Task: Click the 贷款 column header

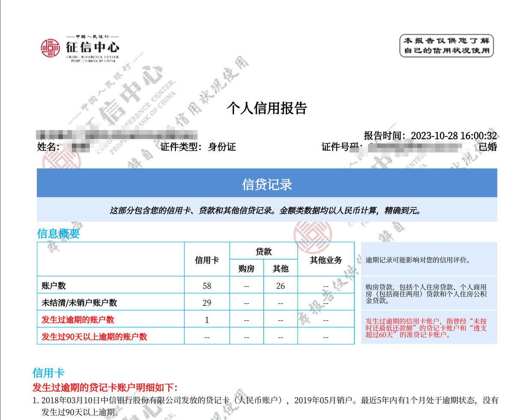Action: (264, 251)
